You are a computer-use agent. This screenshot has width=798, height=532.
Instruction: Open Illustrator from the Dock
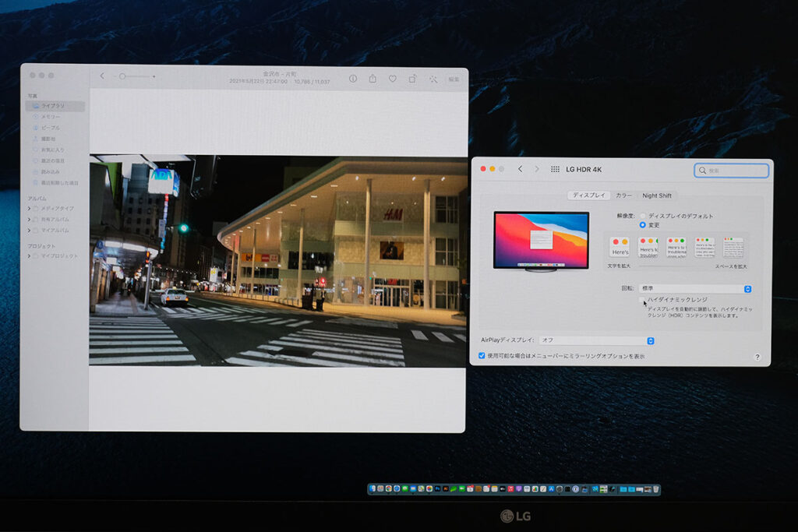click(x=446, y=489)
